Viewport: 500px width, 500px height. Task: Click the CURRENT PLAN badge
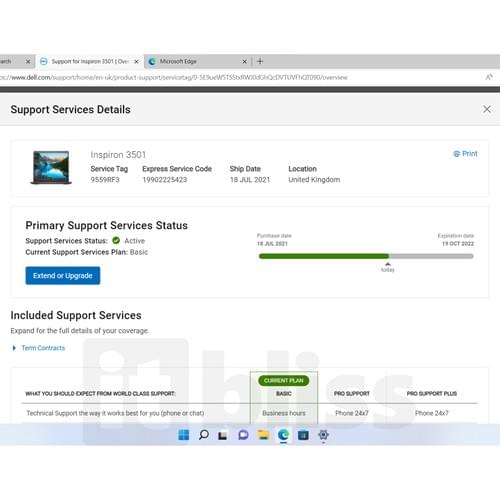[x=284, y=380]
